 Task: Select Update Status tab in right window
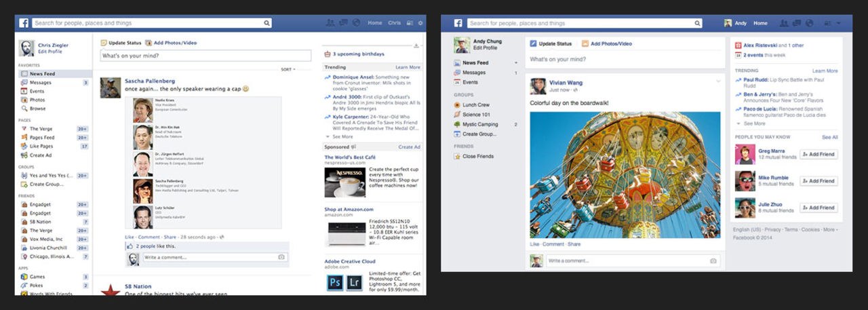(551, 43)
